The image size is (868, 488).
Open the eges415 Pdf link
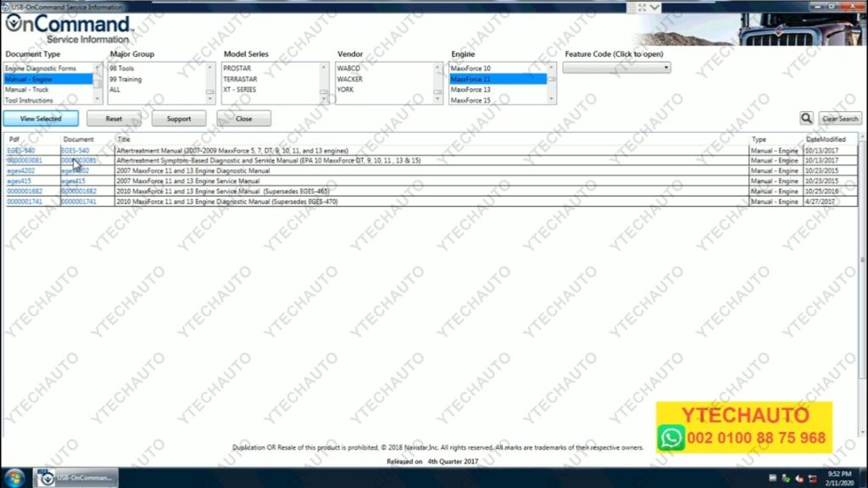pos(19,181)
